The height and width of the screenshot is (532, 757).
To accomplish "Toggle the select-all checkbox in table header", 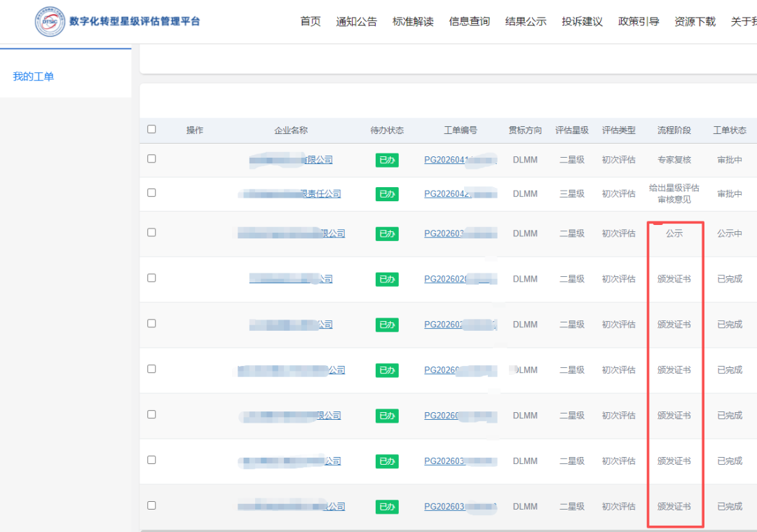I will point(151,129).
